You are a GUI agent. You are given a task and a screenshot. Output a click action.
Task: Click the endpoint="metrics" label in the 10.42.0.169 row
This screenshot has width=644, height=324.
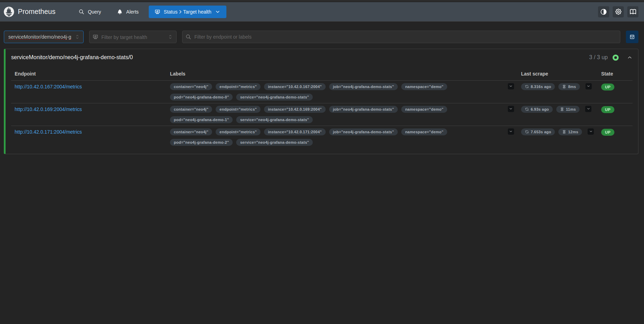coord(238,109)
